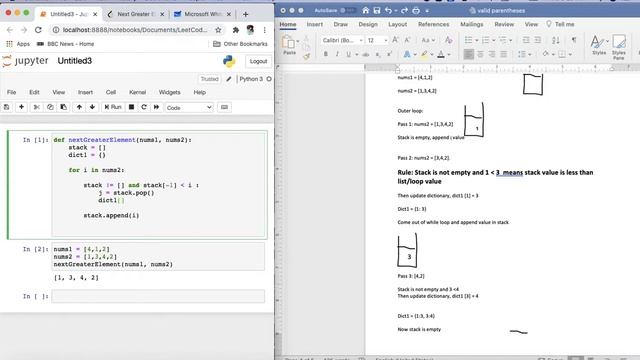
Task: Apply yellow text highlight color in Word
Action: (424, 54)
